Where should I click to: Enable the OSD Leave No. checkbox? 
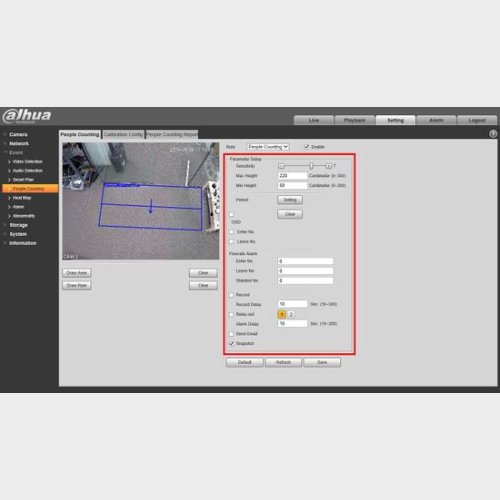pyautogui.click(x=231, y=241)
